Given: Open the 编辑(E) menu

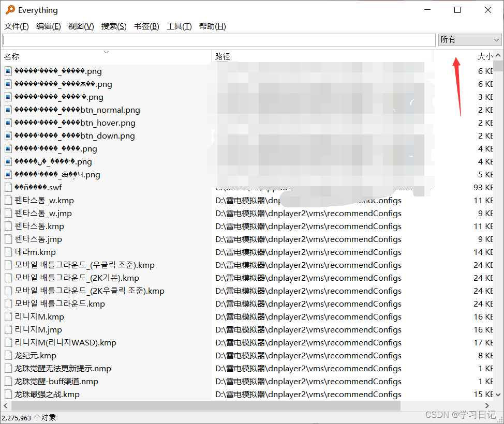Looking at the screenshot, I should pos(49,26).
